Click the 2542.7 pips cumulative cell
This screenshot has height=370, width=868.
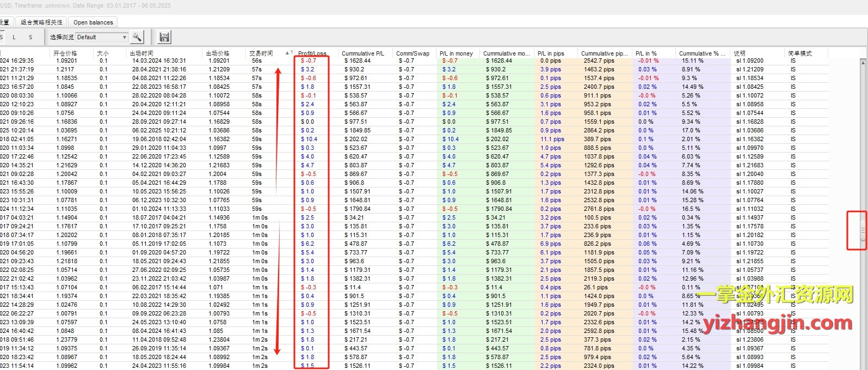coord(599,60)
